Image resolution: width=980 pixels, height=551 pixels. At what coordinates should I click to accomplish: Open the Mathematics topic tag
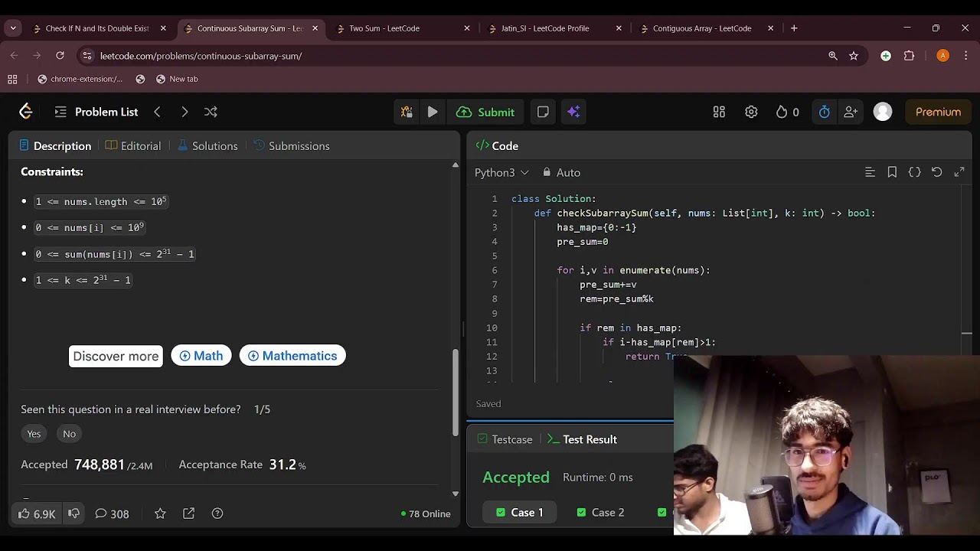click(x=292, y=356)
